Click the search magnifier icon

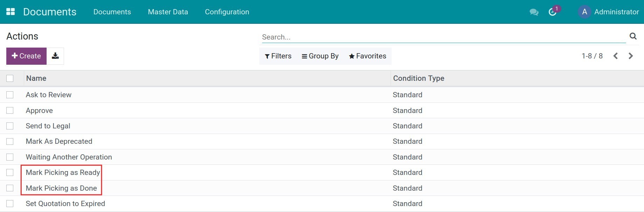click(x=633, y=36)
